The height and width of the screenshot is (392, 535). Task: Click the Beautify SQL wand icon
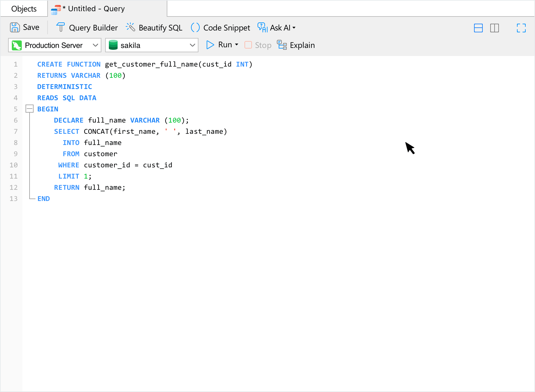coord(130,27)
